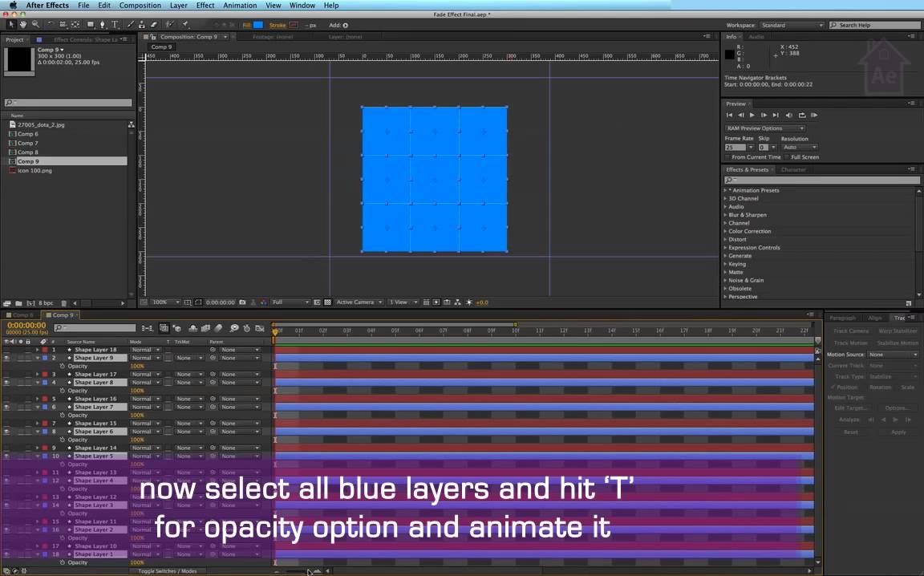The image size is (924, 576).
Task: Select the Type text tool
Action: click(x=115, y=25)
